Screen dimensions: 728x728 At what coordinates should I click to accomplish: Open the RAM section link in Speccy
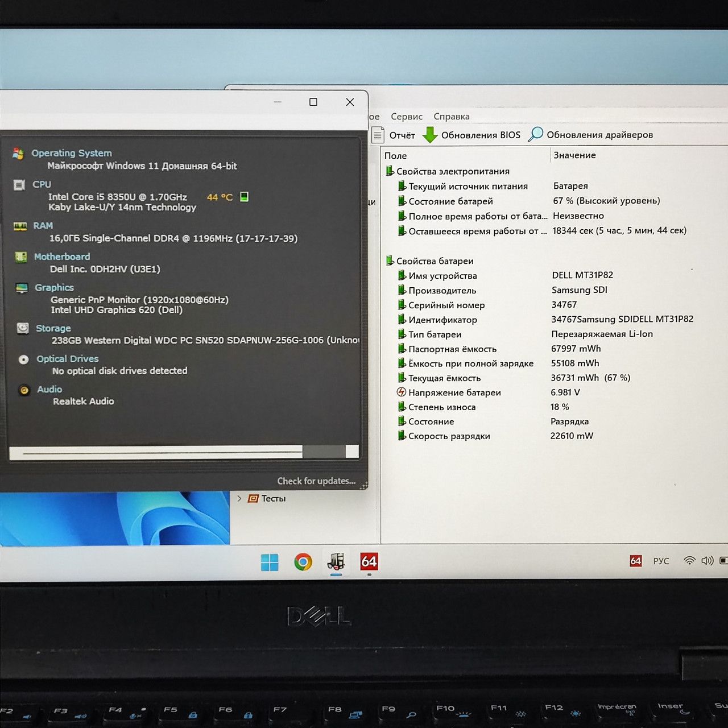(x=43, y=226)
